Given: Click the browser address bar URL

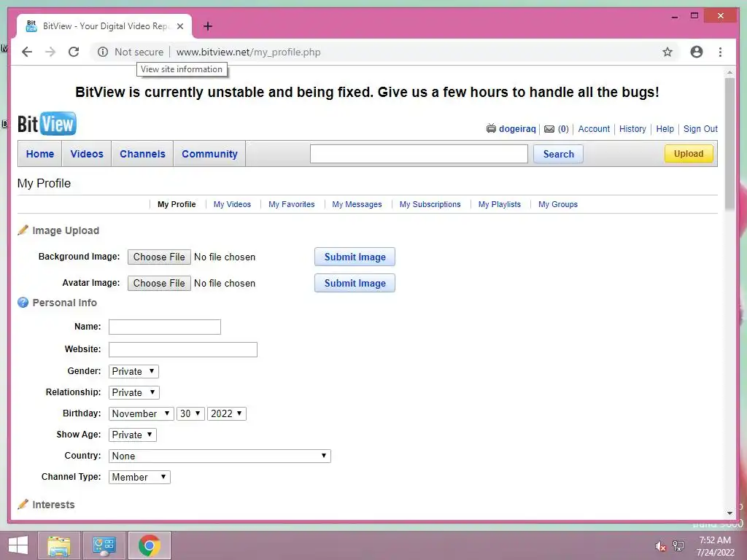Looking at the screenshot, I should coord(248,52).
